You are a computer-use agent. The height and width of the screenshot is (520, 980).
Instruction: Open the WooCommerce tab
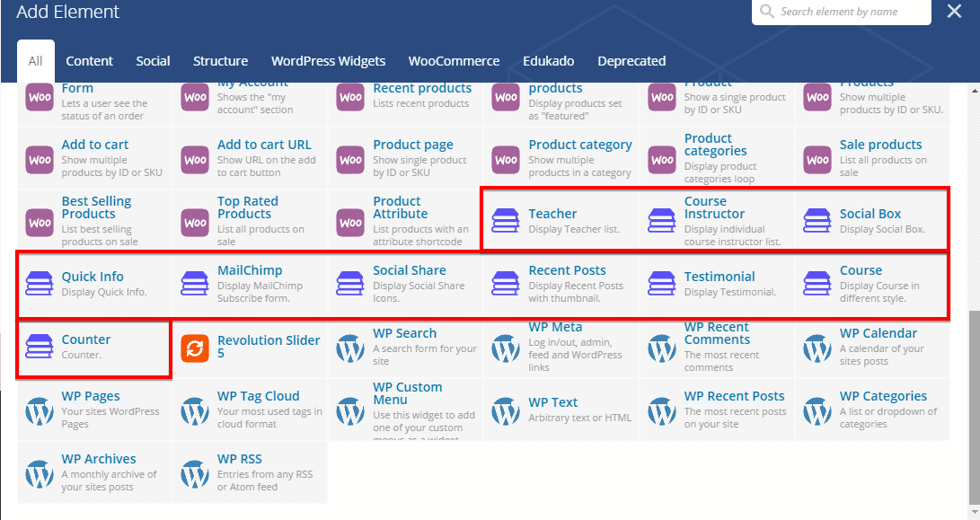(x=454, y=61)
